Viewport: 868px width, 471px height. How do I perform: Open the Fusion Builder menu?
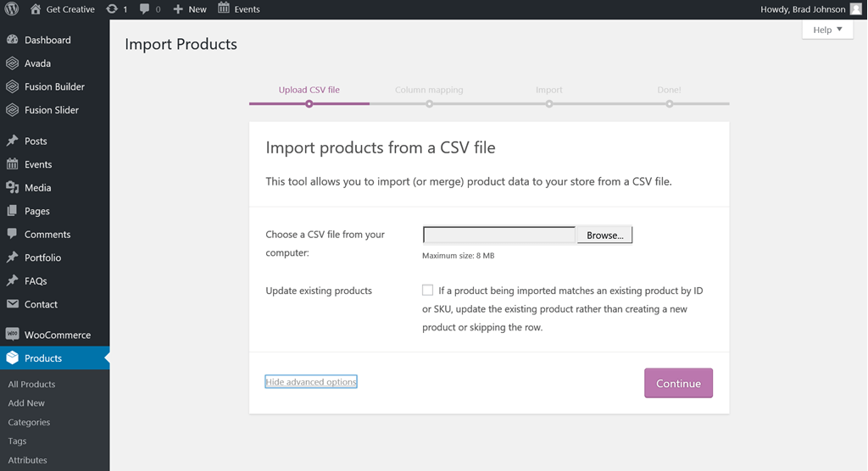(x=55, y=86)
